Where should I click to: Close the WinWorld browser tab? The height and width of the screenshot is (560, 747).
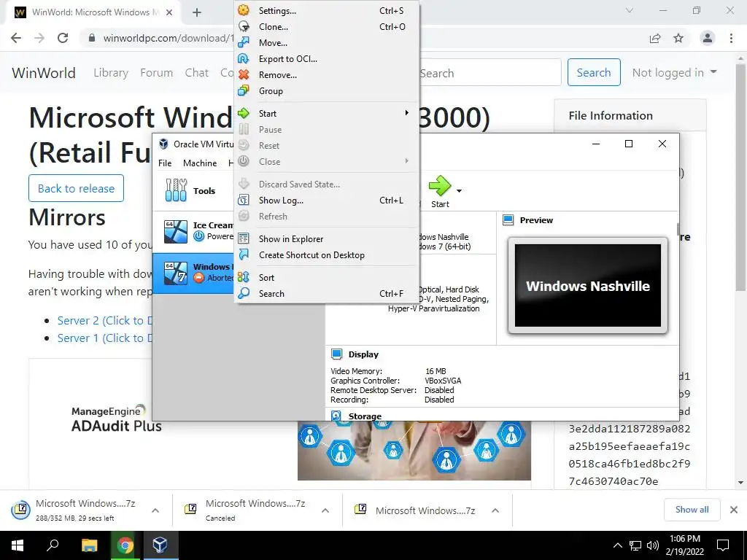[x=169, y=13]
